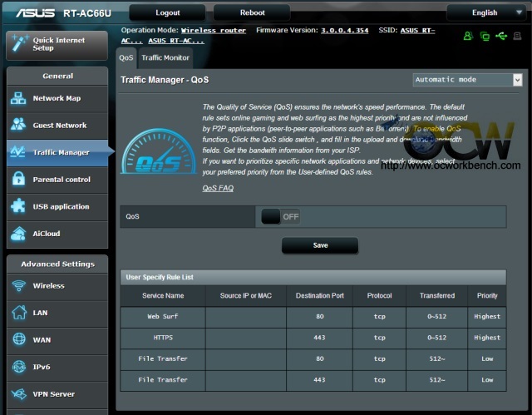Click the Protocol column header
The height and width of the screenshot is (415, 532).
(x=379, y=295)
